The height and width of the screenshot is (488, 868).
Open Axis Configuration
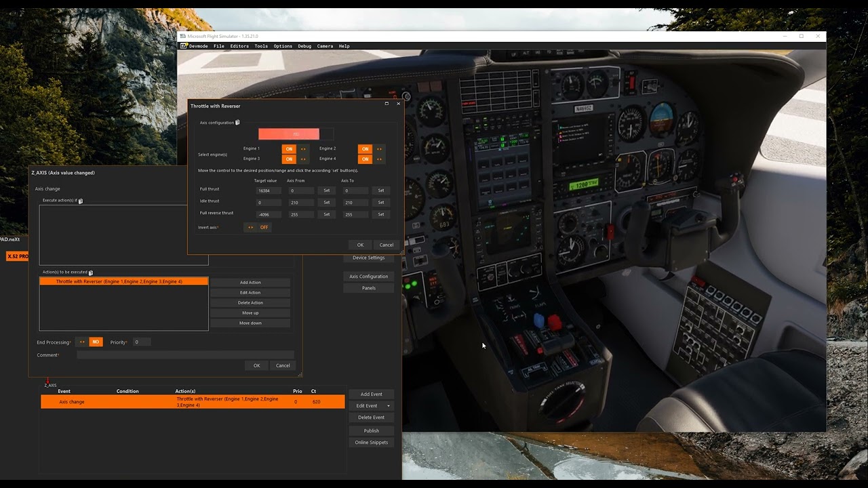coord(369,277)
